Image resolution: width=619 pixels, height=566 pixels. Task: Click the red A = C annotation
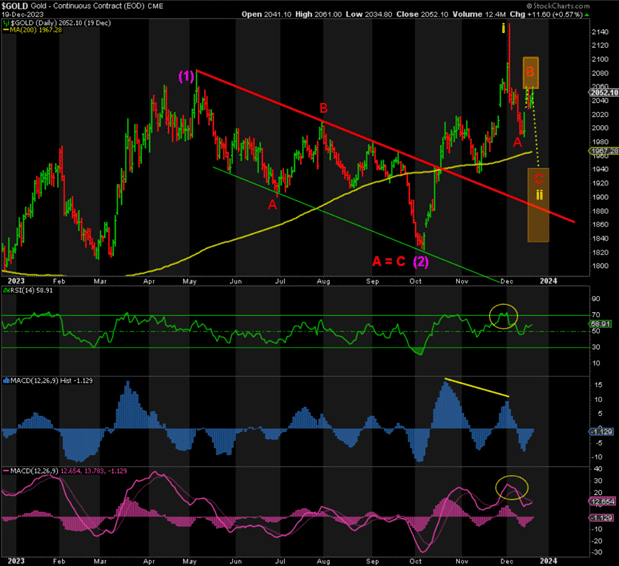point(388,261)
